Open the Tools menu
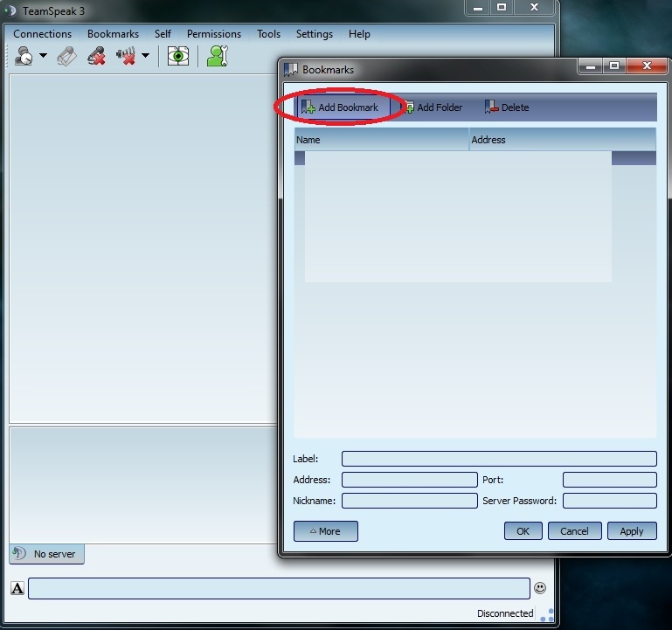 point(269,34)
